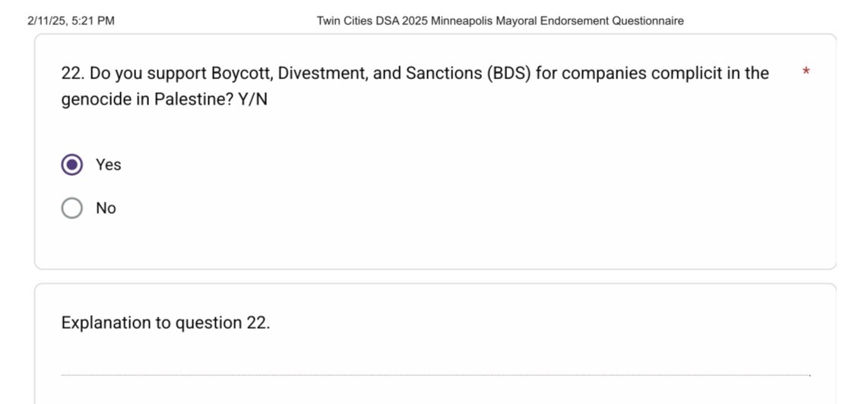Click the "Y/N" text ending the question

coord(252,100)
